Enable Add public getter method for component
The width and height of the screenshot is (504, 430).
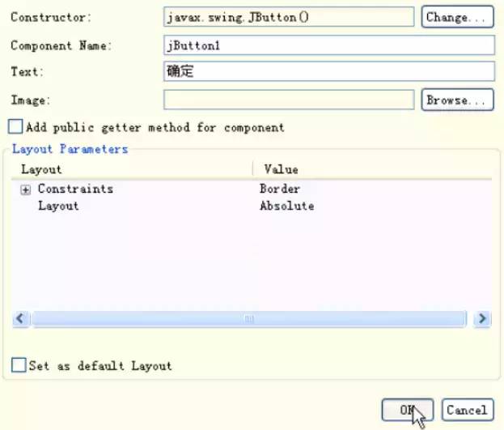pos(15,126)
